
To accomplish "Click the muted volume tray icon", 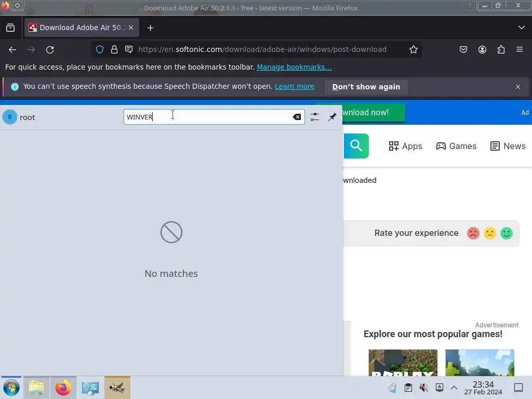I will click(x=424, y=388).
